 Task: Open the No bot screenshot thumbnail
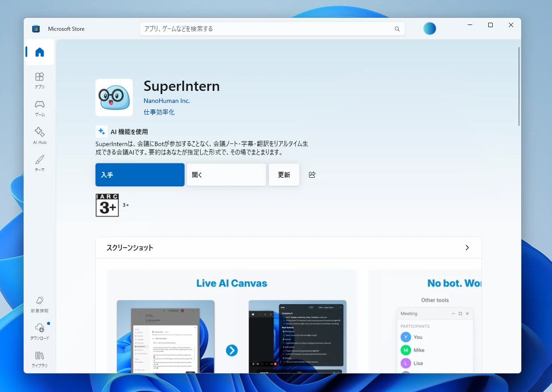pos(425,321)
